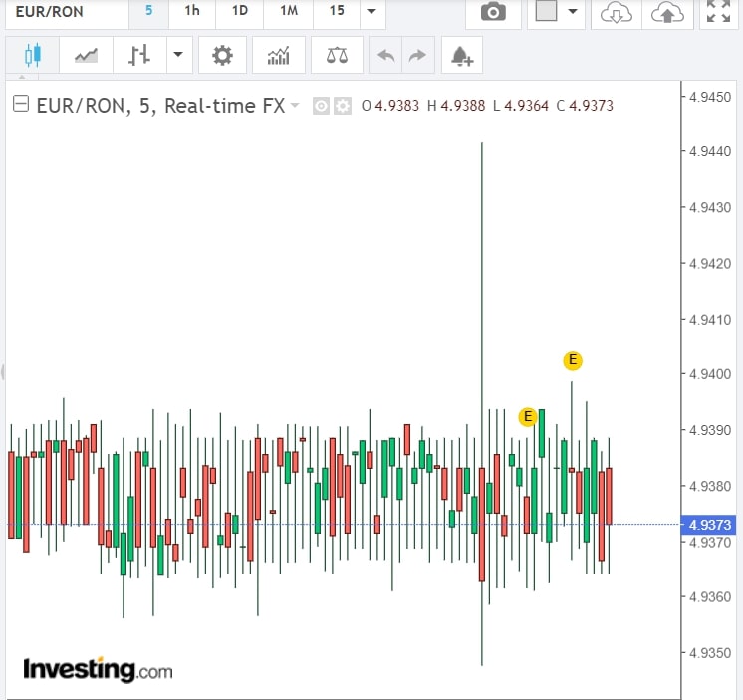Click the EUR/RON symbol input field
The image size is (743, 700).
coord(65,12)
